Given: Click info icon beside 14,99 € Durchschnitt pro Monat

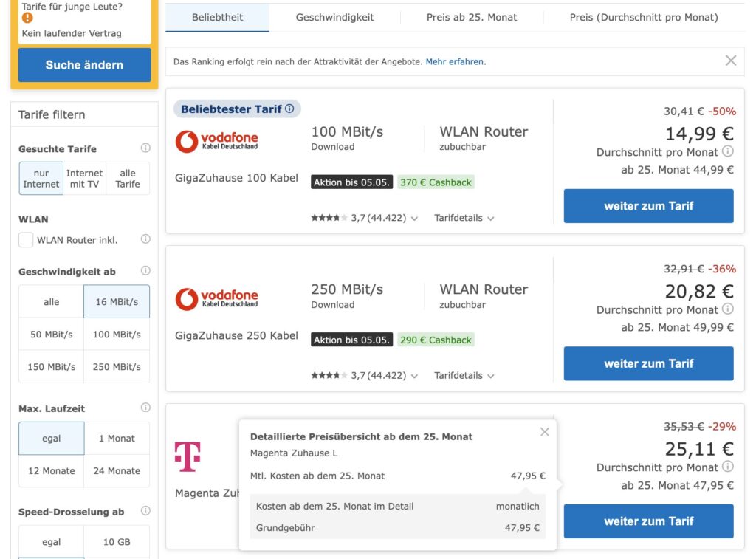Looking at the screenshot, I should point(727,151).
